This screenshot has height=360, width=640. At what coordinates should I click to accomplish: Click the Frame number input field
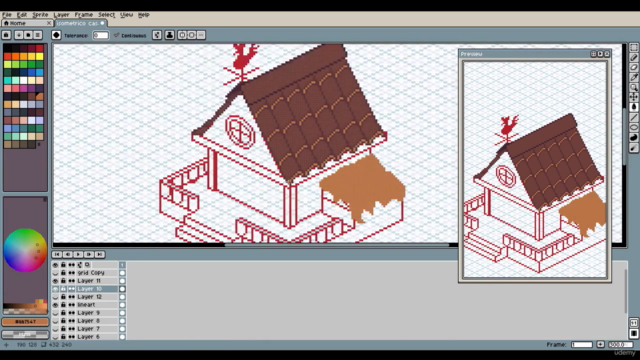point(582,344)
